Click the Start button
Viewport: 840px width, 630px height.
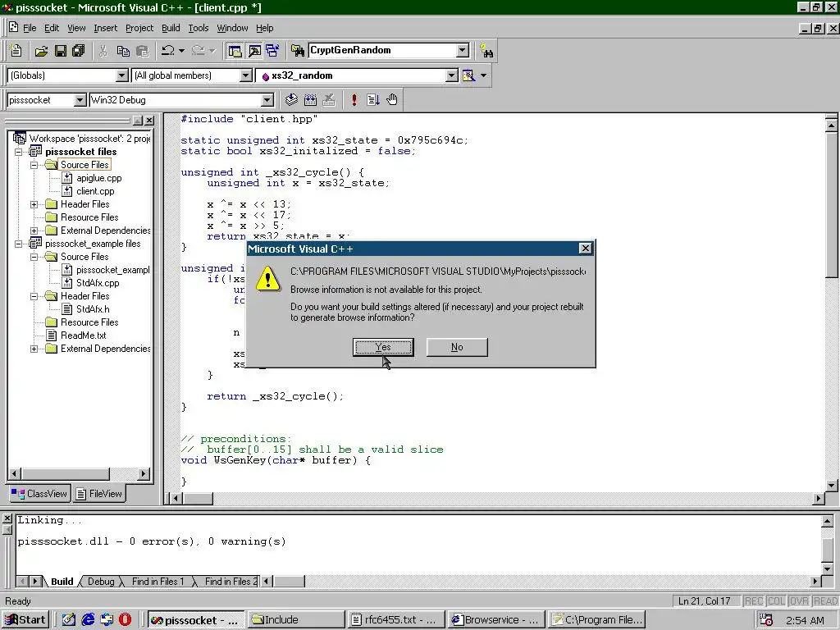25,620
